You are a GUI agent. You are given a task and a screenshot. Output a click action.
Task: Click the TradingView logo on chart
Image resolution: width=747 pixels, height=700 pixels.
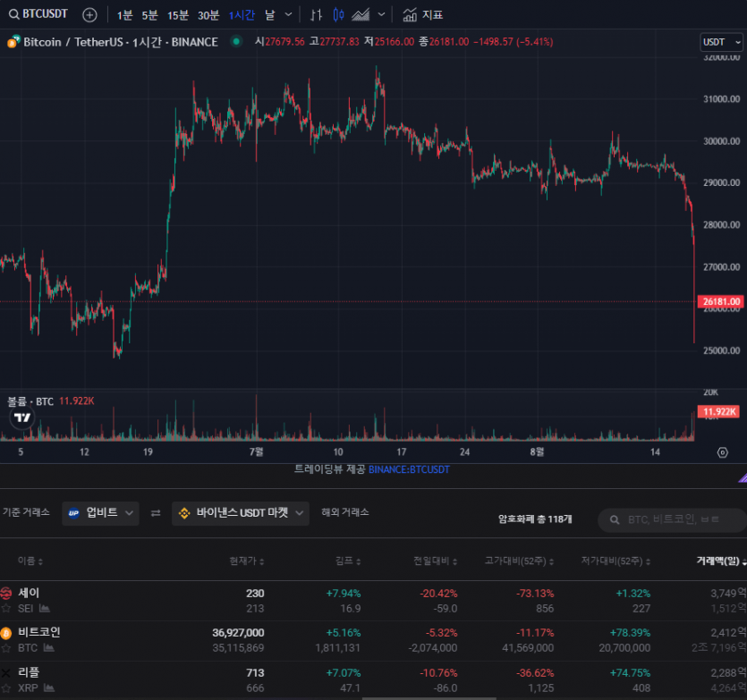click(21, 417)
